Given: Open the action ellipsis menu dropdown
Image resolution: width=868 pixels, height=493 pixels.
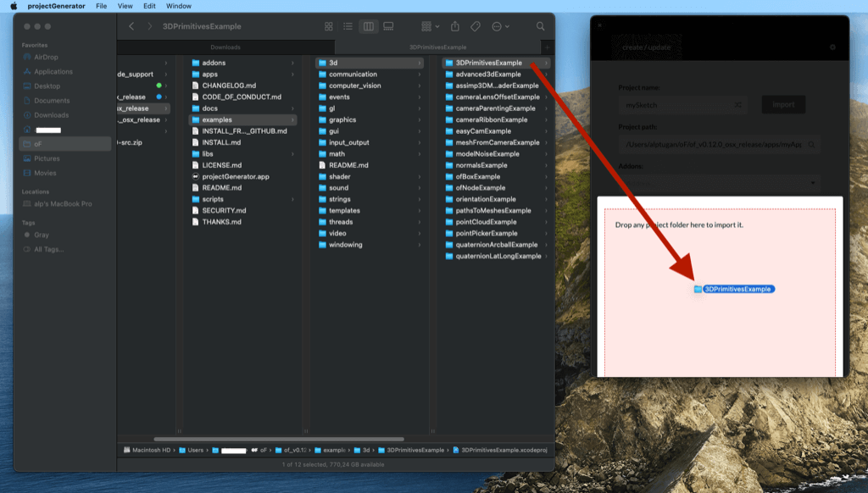Looking at the screenshot, I should [500, 26].
